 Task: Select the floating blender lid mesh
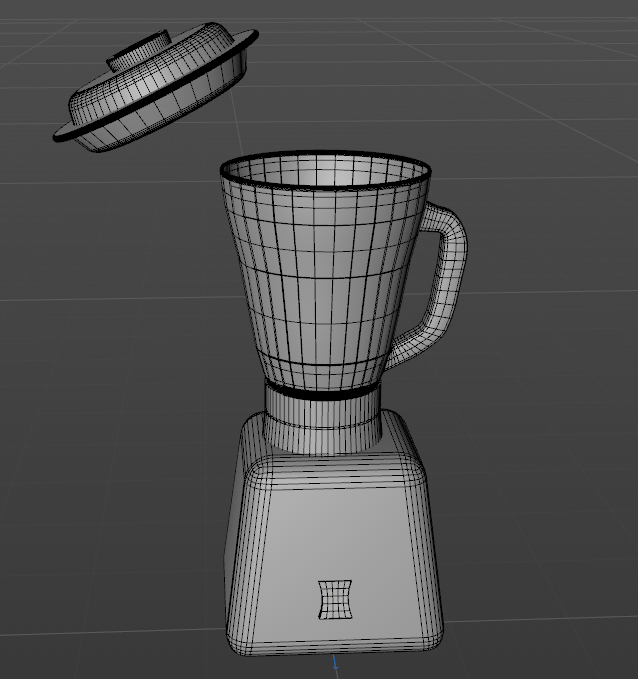(156, 87)
